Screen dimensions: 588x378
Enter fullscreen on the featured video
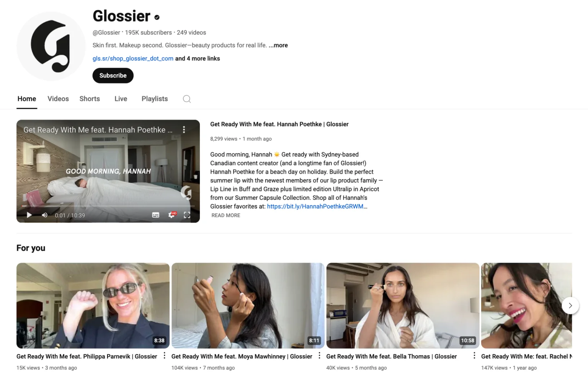click(187, 215)
